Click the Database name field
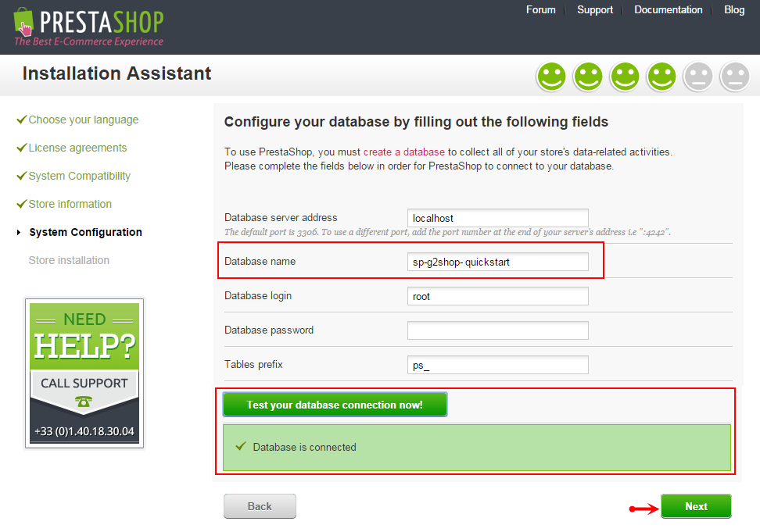Image resolution: width=760 pixels, height=532 pixels. coord(498,262)
